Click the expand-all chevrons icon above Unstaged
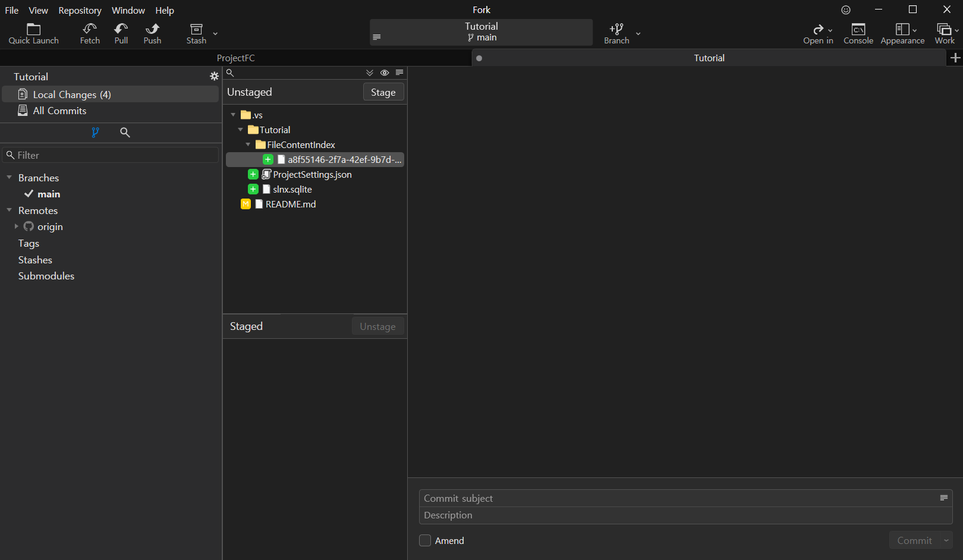The image size is (963, 560). [370, 73]
